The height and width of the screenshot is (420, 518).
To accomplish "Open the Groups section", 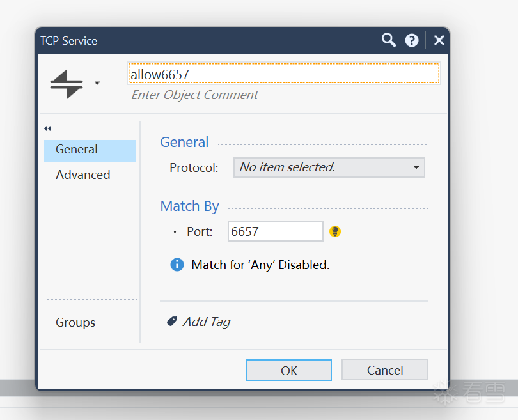I will tap(75, 322).
